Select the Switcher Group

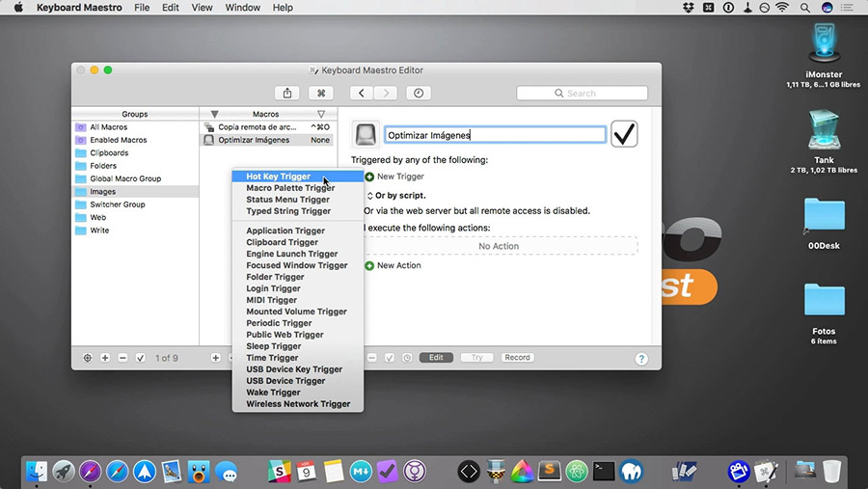coord(135,204)
